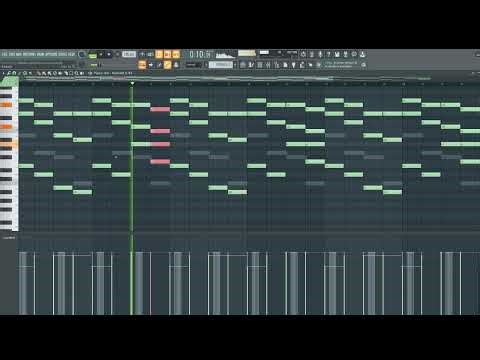Toggle the pattern/song mode switch
Image resolution: width=480 pixels, height=360 pixels.
93,55
